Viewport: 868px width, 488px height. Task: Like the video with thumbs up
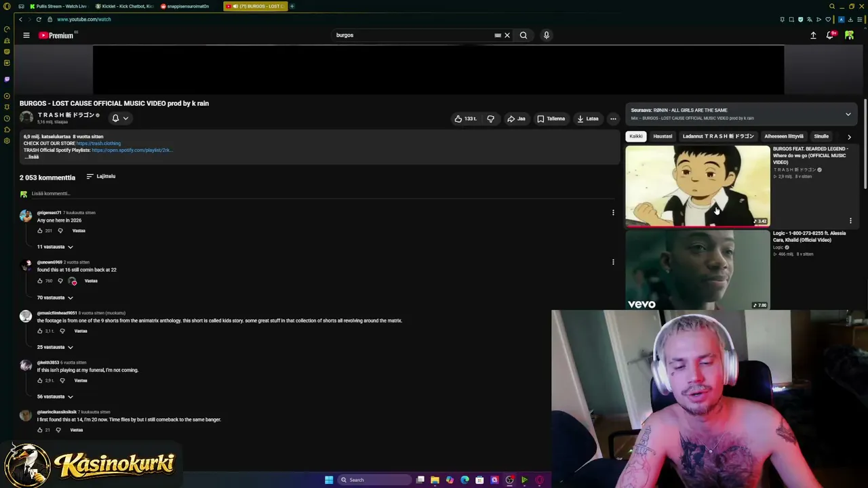coord(466,119)
